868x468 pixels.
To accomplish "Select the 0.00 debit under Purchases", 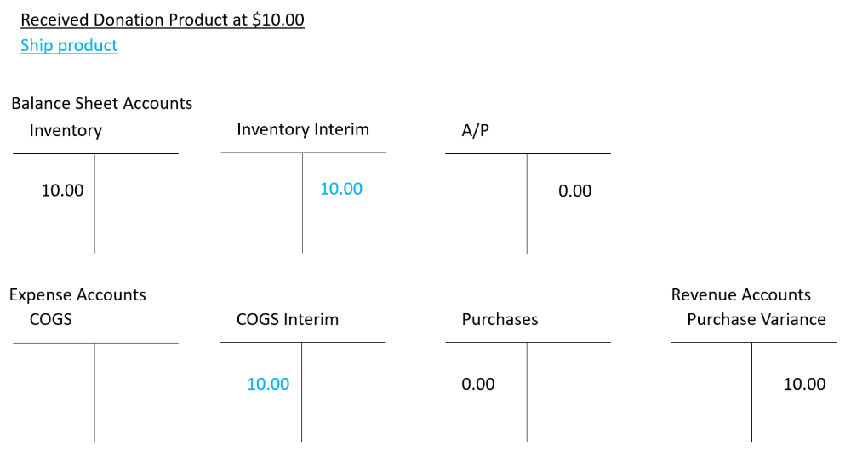I will click(478, 385).
